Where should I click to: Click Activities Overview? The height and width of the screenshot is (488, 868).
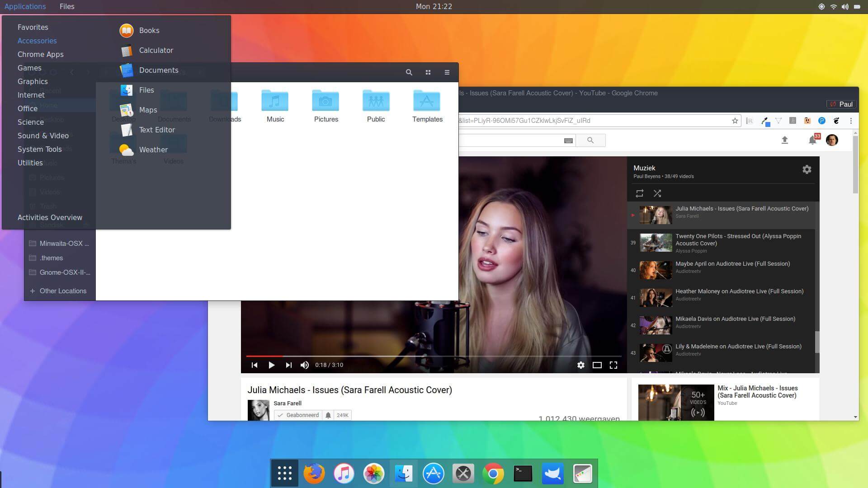50,217
